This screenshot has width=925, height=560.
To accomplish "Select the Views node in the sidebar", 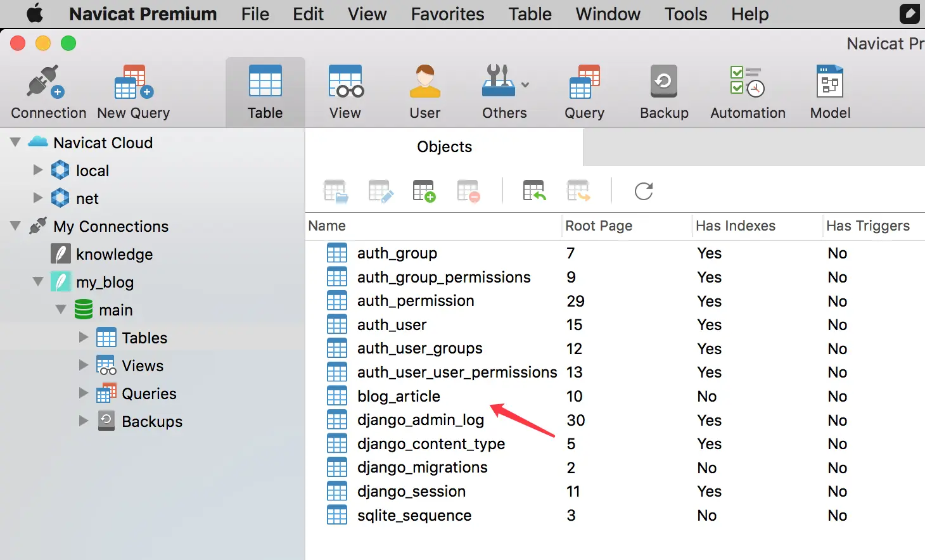I will tap(130, 366).
